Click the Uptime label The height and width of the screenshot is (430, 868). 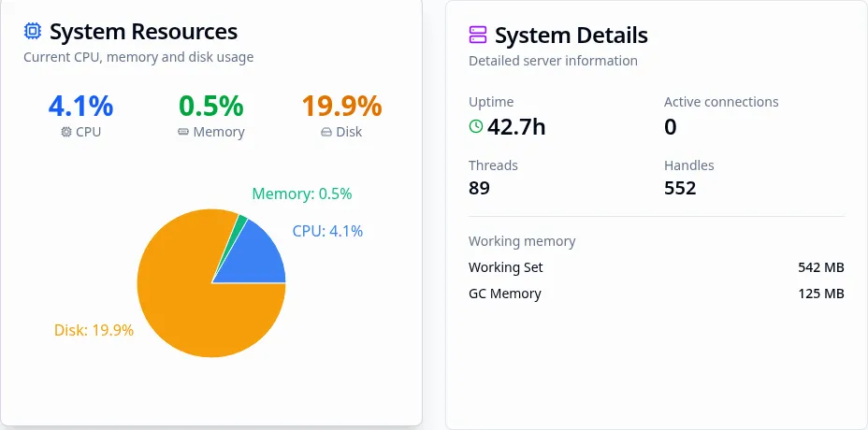coord(491,102)
